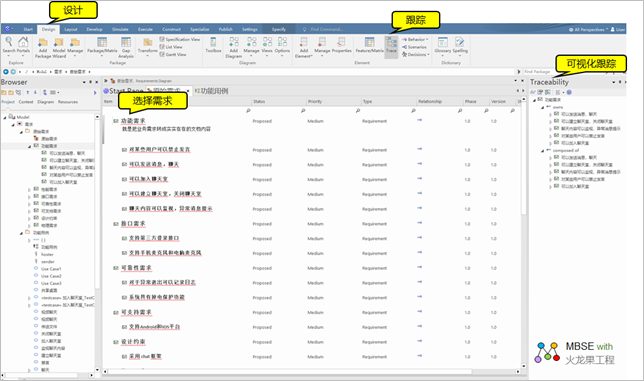Click the blue circle icon in Traceability toolbar

pos(569,92)
